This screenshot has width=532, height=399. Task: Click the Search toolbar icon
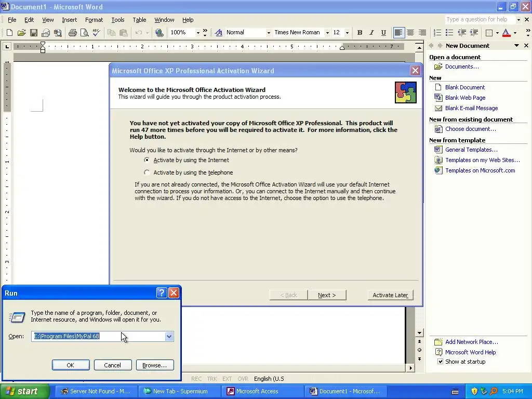point(58,33)
